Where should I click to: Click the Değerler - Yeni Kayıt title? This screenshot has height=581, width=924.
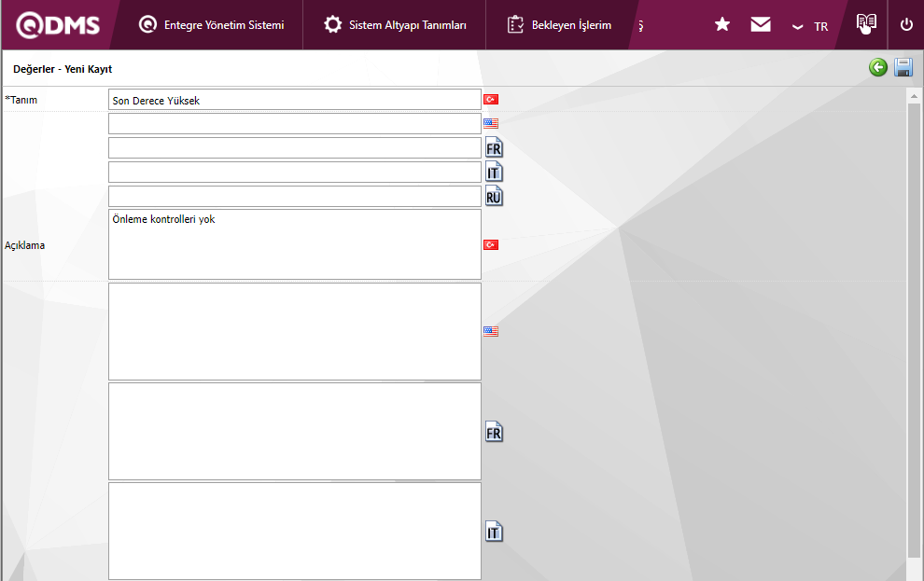point(63,69)
